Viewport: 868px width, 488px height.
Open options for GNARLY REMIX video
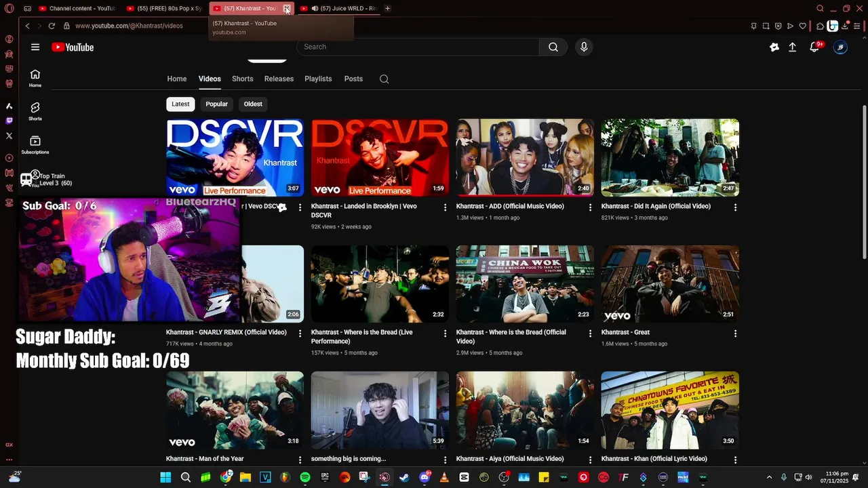click(x=300, y=333)
